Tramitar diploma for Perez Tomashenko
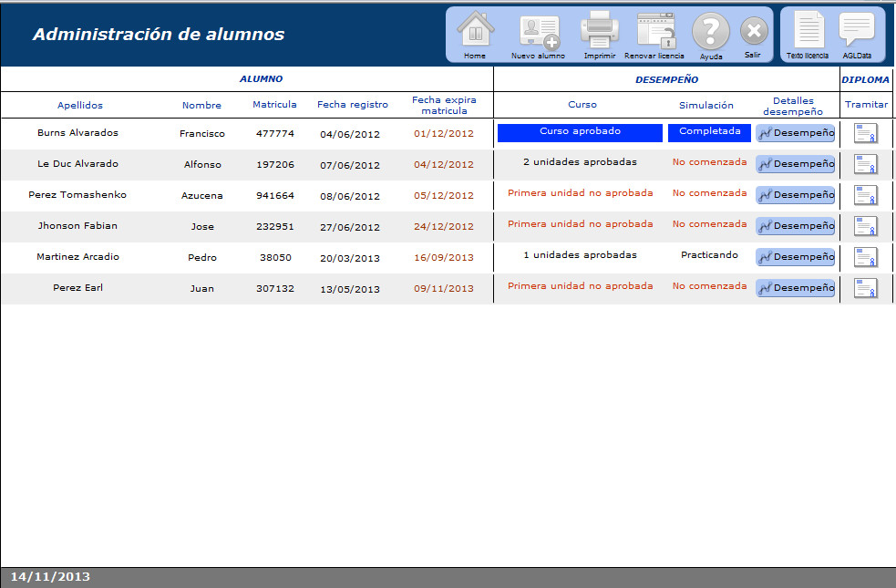Image resolution: width=896 pixels, height=588 pixels. pyautogui.click(x=866, y=195)
